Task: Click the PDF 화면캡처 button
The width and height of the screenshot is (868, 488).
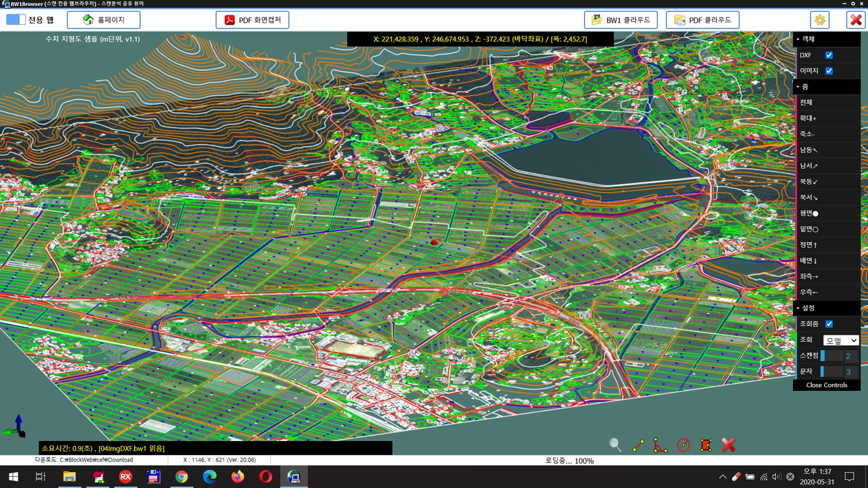Action: [252, 20]
